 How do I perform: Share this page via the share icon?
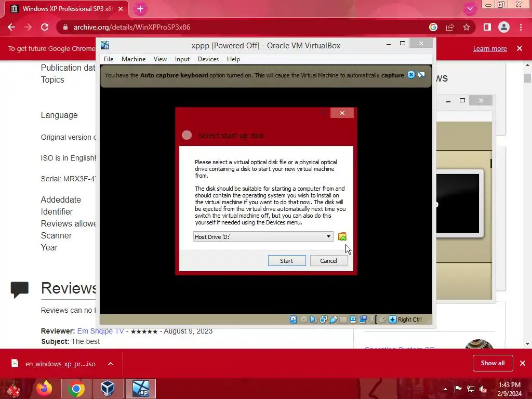coord(450,27)
